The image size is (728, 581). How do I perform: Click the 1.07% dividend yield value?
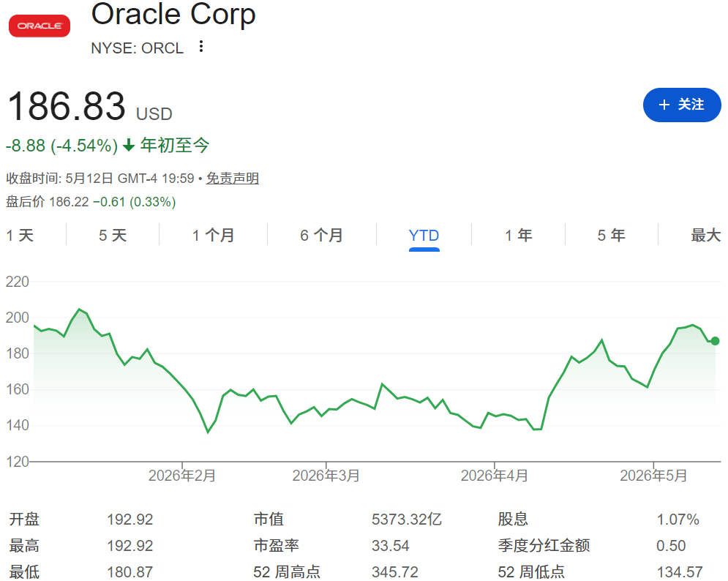[678, 520]
